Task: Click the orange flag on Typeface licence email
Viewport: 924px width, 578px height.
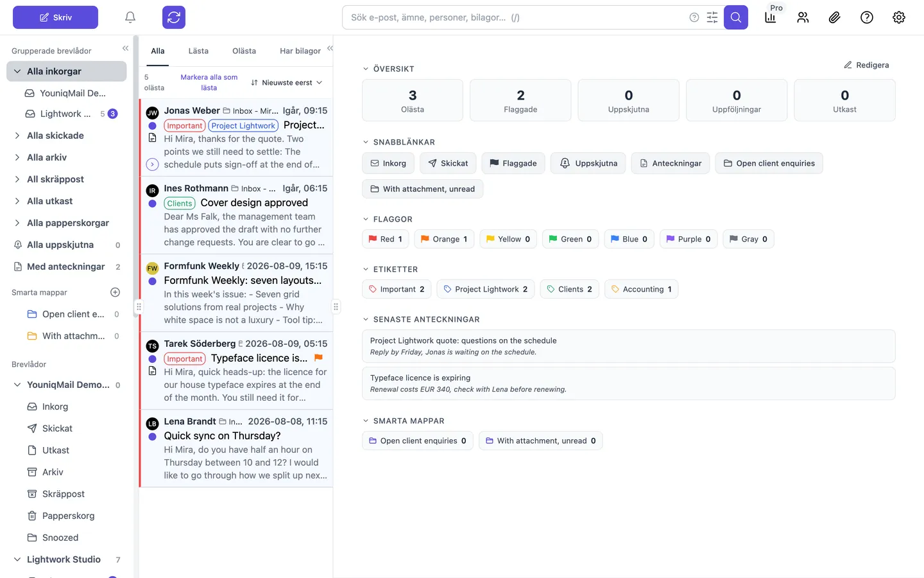Action: pos(318,358)
